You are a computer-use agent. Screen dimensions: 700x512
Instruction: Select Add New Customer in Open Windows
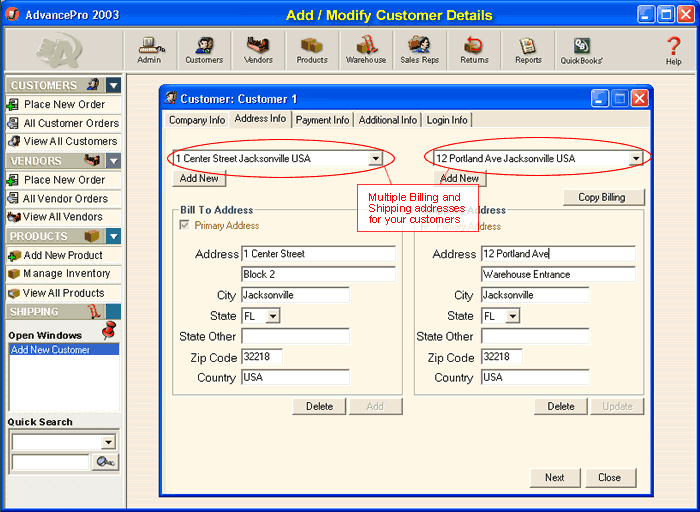click(x=64, y=350)
